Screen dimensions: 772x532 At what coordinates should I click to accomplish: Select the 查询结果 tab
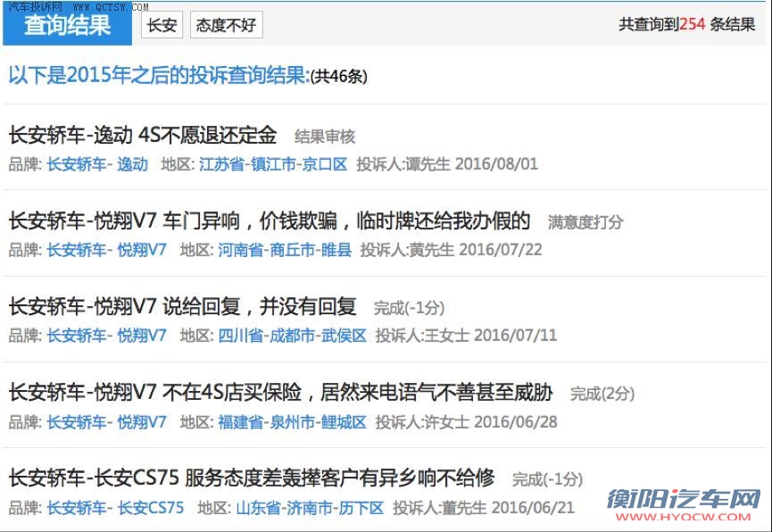[x=68, y=25]
